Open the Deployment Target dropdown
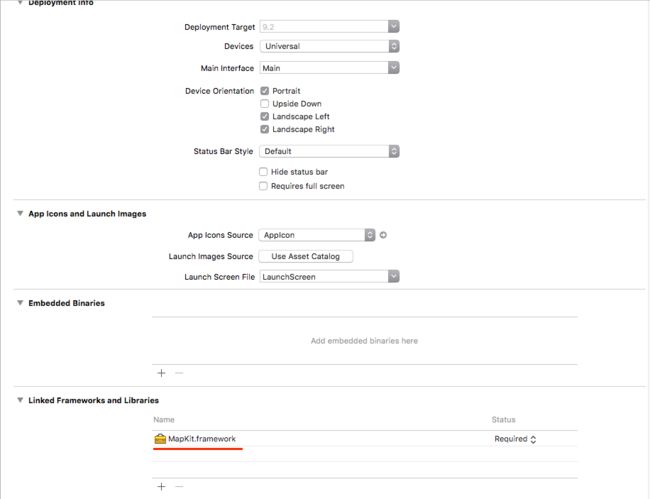 click(393, 27)
